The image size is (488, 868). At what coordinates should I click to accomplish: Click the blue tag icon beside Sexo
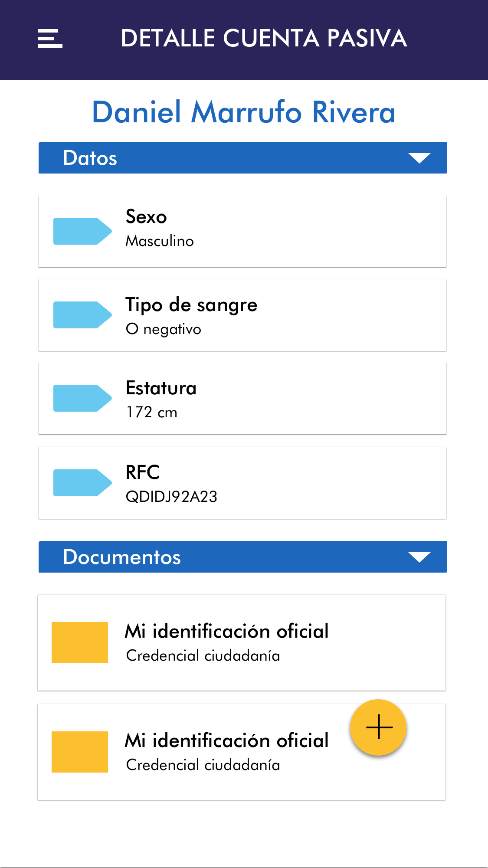coord(82,231)
